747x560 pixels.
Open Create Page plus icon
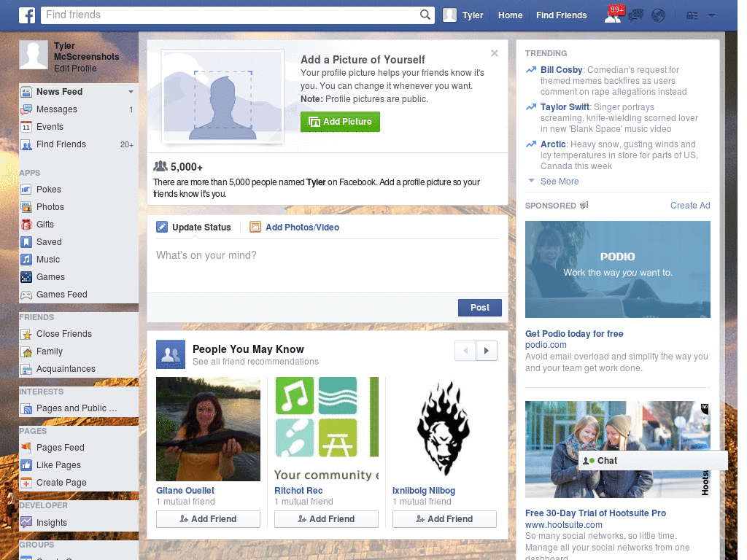click(26, 483)
